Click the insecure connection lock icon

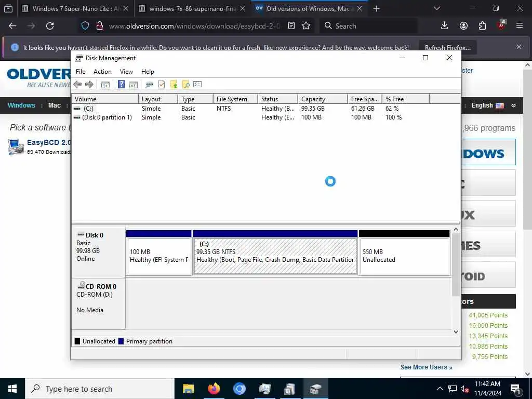(99, 26)
